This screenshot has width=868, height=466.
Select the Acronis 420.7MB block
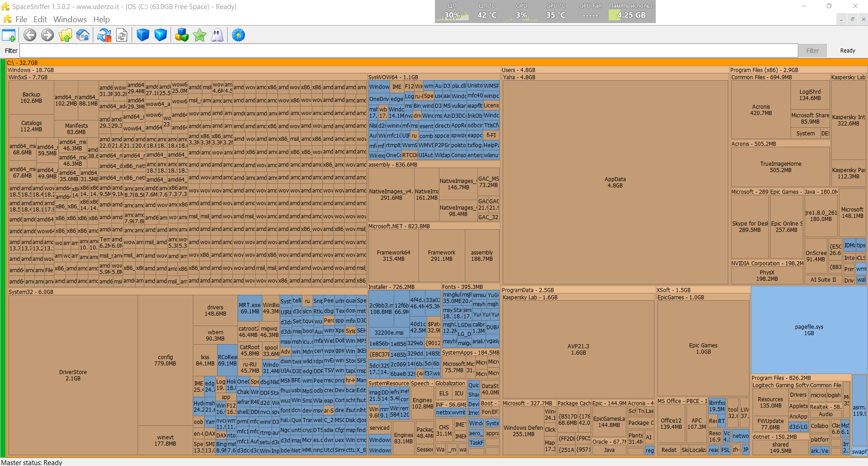tap(761, 110)
